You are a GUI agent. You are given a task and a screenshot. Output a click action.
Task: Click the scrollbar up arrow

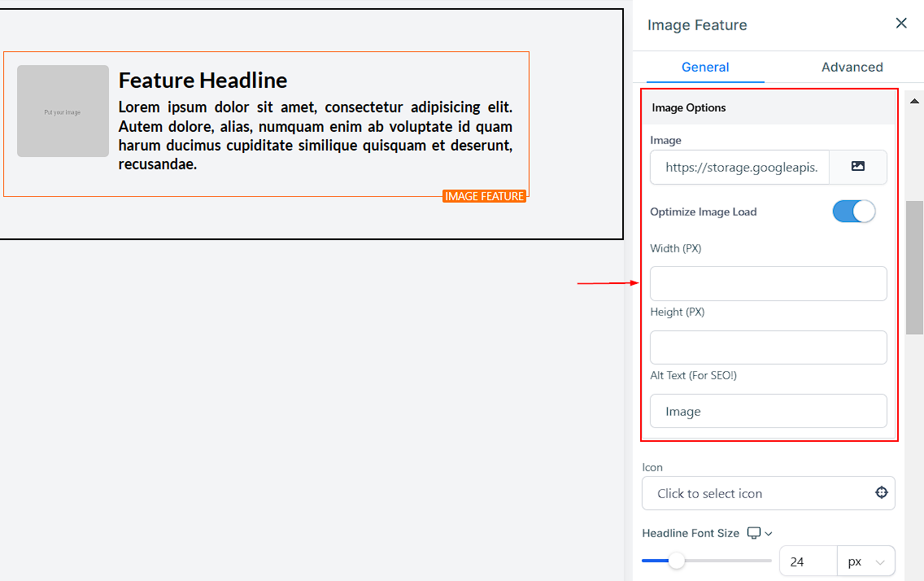pyautogui.click(x=914, y=101)
